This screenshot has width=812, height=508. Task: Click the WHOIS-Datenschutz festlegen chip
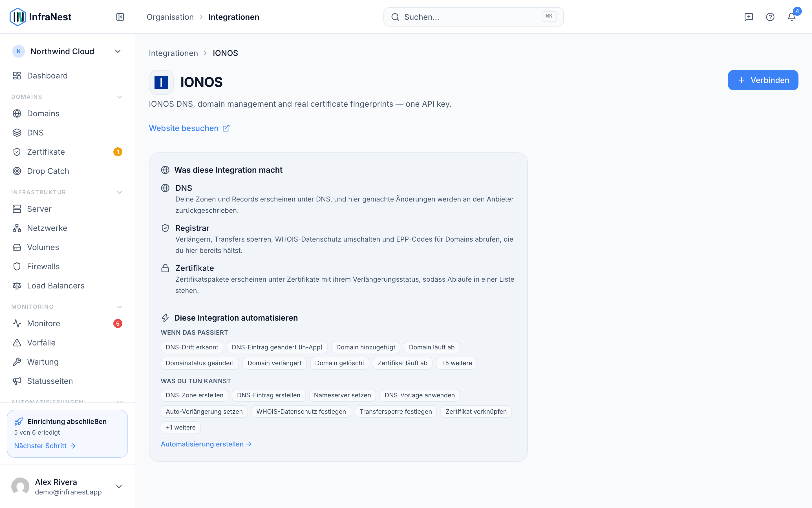(x=301, y=411)
